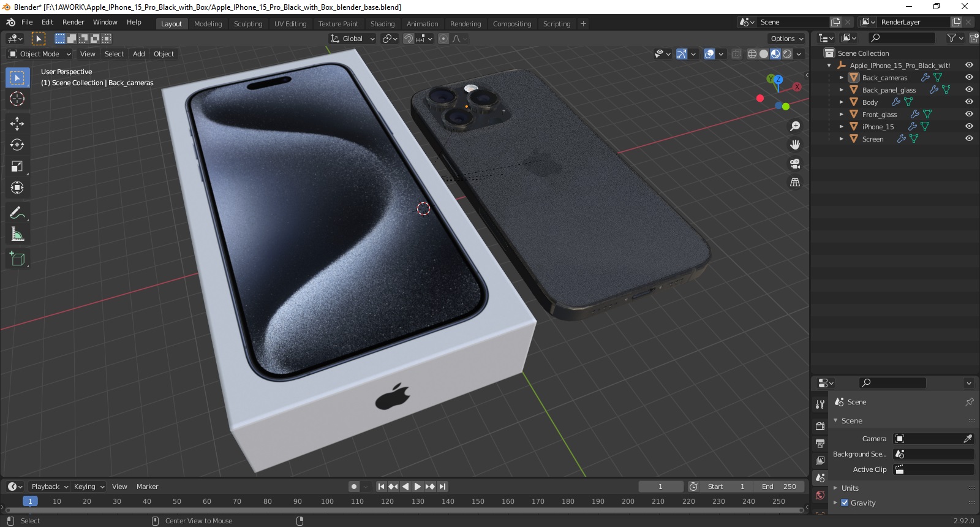Jump to the timeline start frame

[x=381, y=487]
